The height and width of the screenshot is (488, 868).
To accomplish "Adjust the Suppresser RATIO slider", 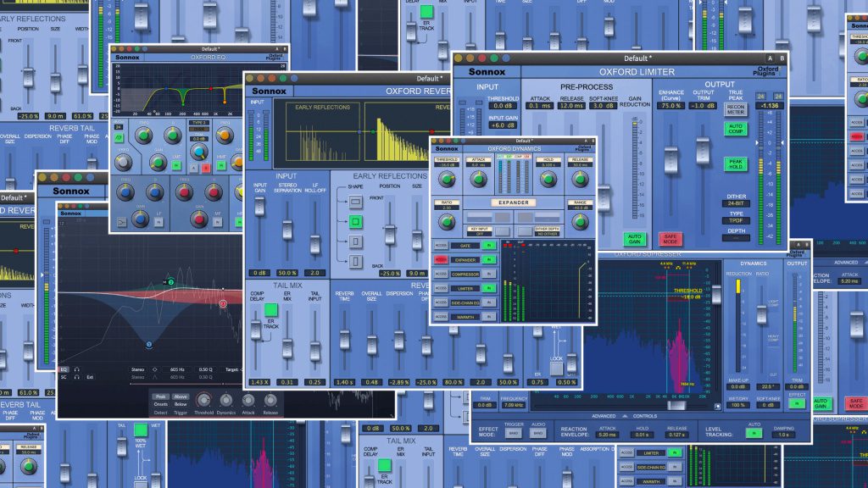I will [762, 314].
